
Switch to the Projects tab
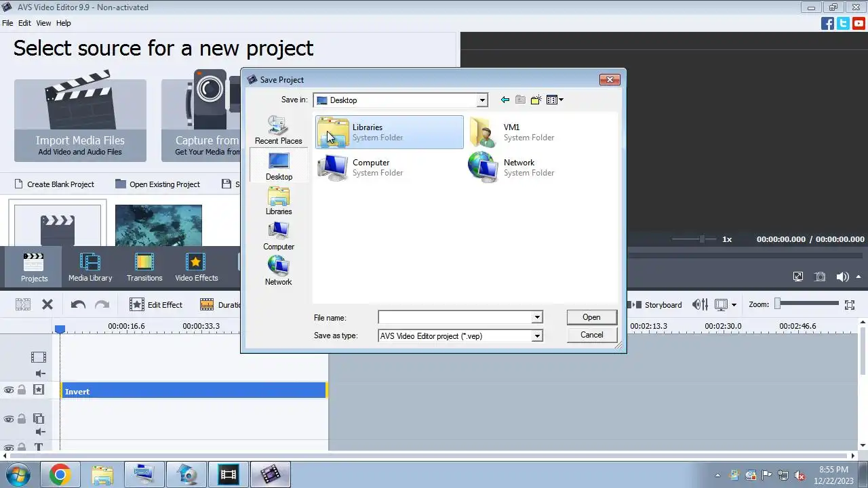[34, 267]
